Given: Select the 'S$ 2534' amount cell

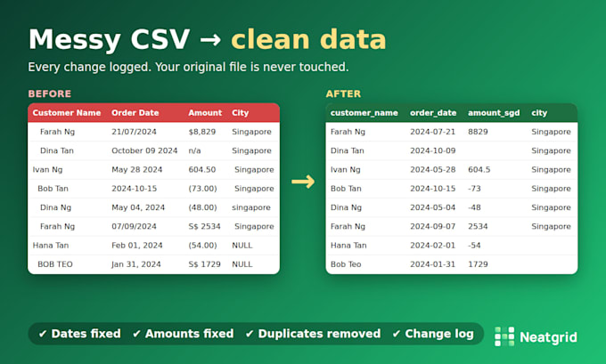Looking at the screenshot, I should [x=204, y=226].
